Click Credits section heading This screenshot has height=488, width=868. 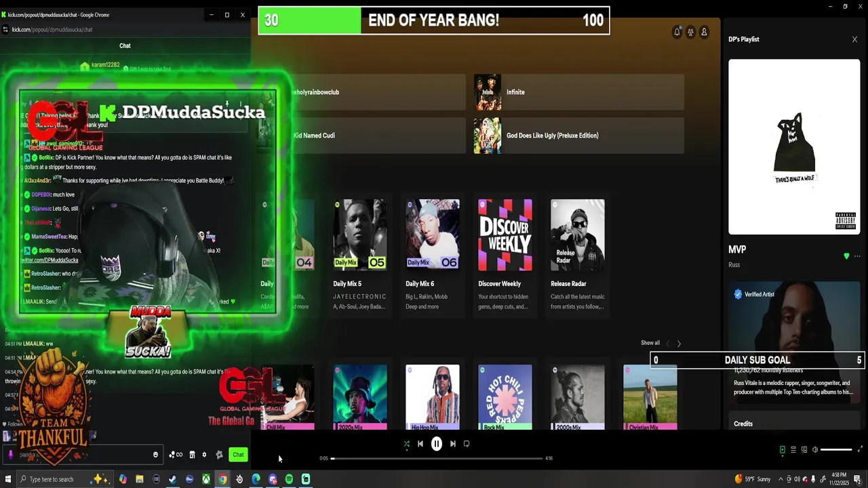743,424
